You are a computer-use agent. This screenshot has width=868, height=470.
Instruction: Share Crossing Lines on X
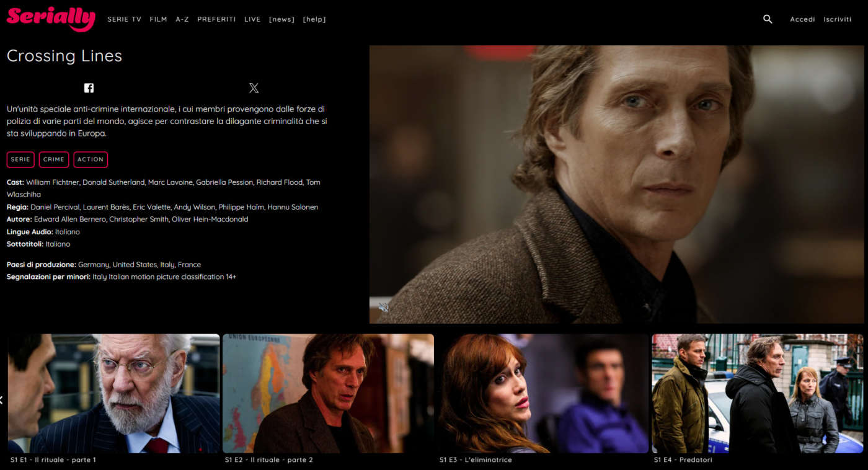[254, 88]
